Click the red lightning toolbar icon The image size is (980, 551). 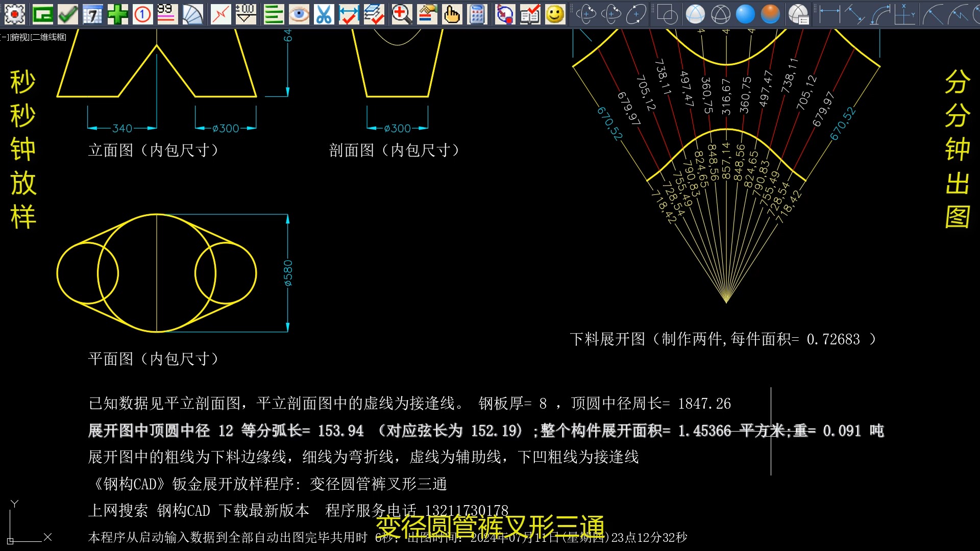click(220, 14)
